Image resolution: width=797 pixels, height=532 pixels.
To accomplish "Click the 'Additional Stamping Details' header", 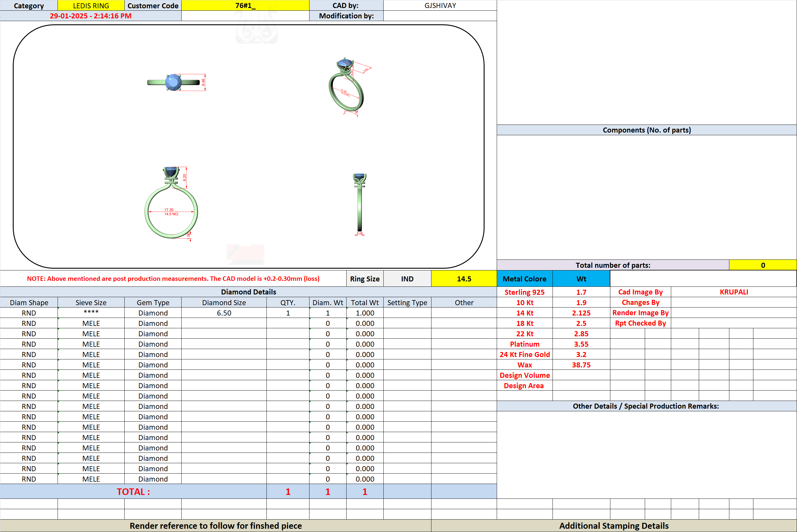I will (x=614, y=525).
